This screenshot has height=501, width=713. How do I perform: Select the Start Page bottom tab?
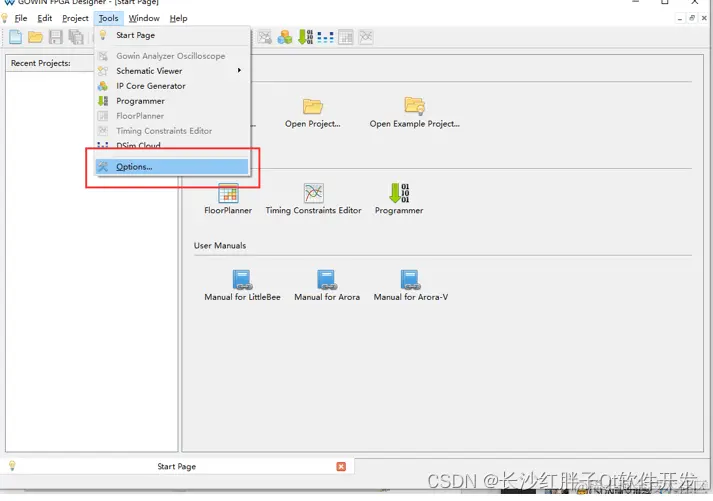pyautogui.click(x=176, y=466)
